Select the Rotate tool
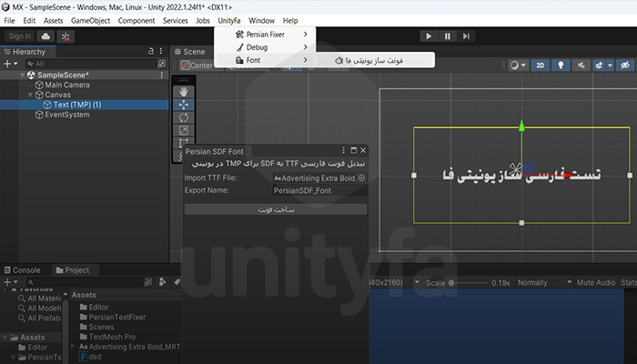 (184, 117)
